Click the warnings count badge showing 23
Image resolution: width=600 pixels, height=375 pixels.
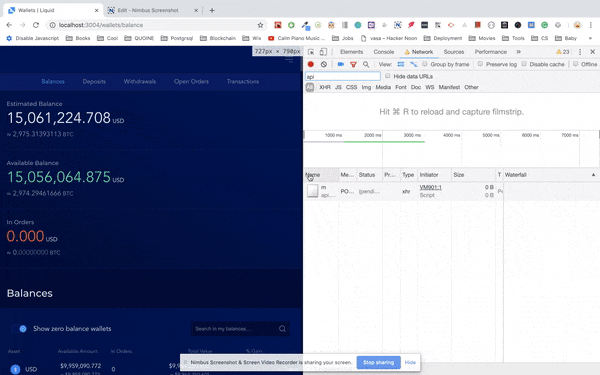pyautogui.click(x=562, y=52)
